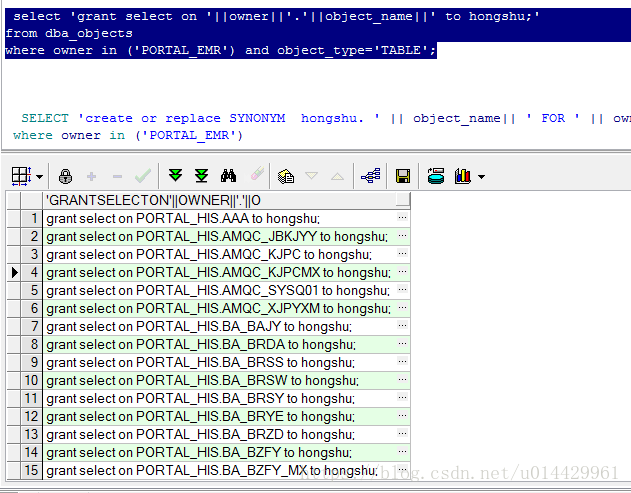Click the binoculars find icon
Image resolution: width=631 pixels, height=493 pixels.
(228, 176)
